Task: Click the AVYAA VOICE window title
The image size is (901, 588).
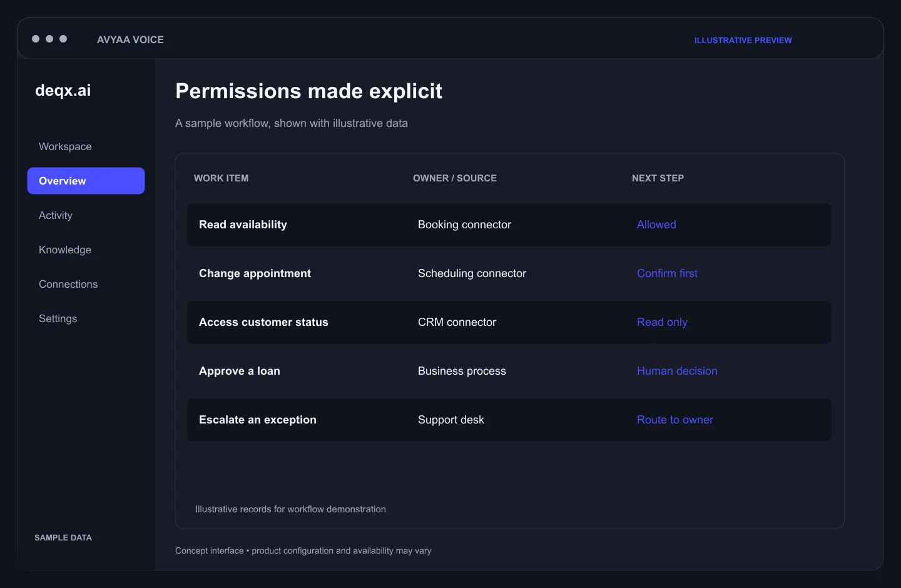Action: tap(130, 39)
